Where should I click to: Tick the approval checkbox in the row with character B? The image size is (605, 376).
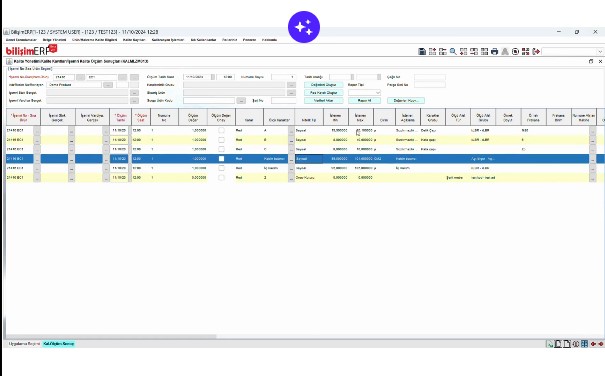[221, 140]
